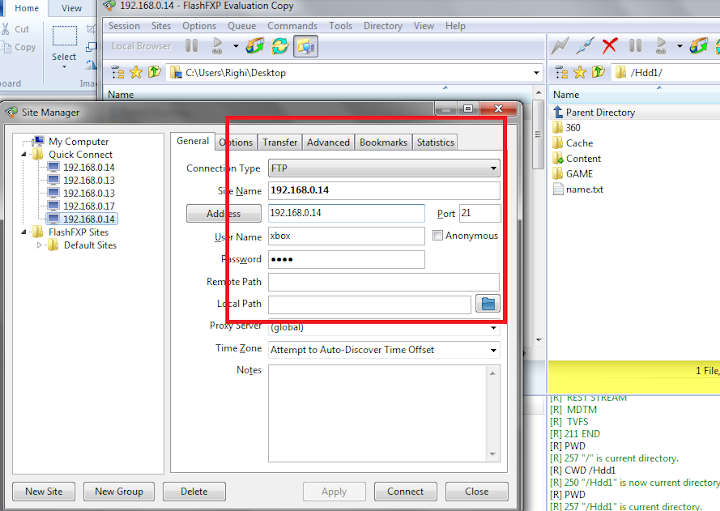Toggle the switch-browser monitor icon in local toolbar
The image size is (720, 511).
pyautogui.click(x=305, y=46)
